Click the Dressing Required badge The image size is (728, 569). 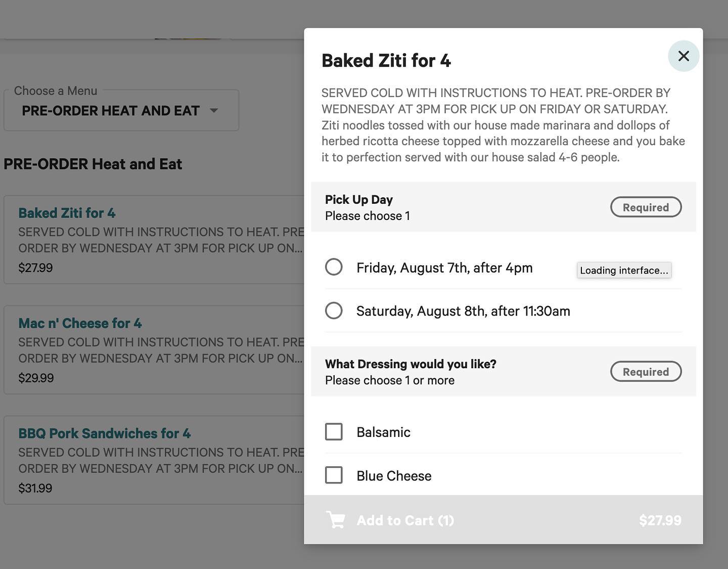coord(646,372)
